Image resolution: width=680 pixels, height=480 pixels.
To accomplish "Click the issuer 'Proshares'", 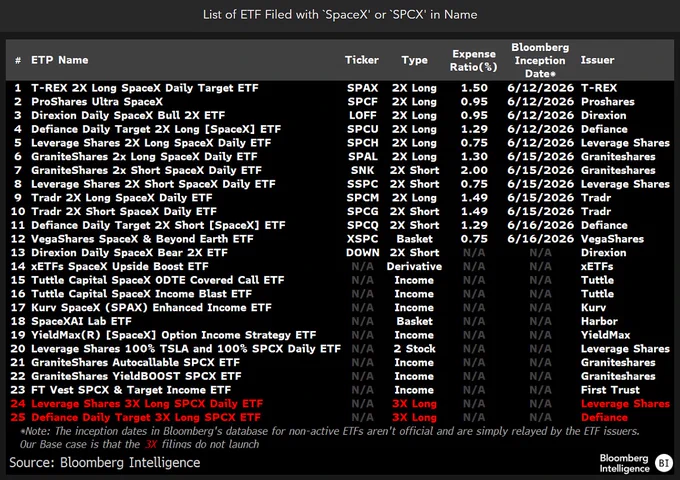I will click(x=608, y=102).
